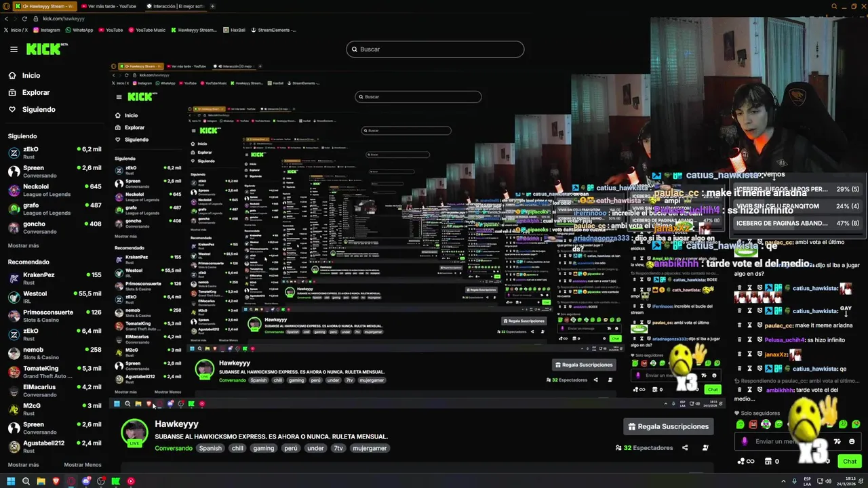Open the Instagram bookmark

coord(47,30)
